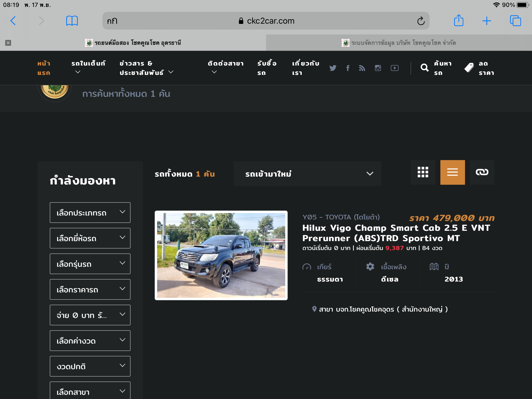The image size is (532, 399).
Task: Open the Instagram icon link
Action: click(x=378, y=68)
